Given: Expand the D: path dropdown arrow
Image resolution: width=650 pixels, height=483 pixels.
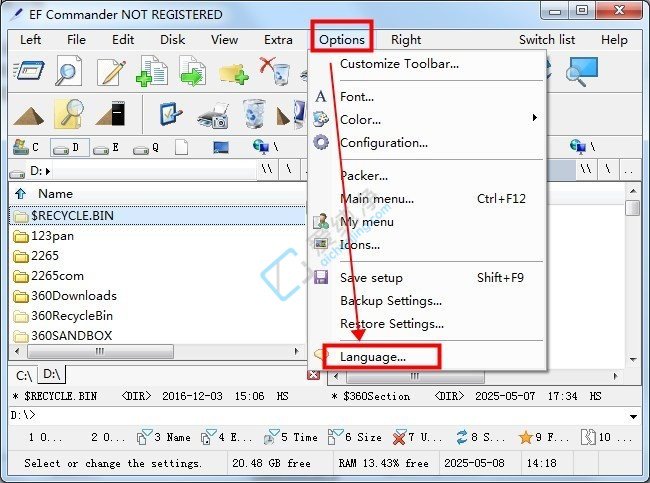Looking at the screenshot, I should click(x=48, y=171).
